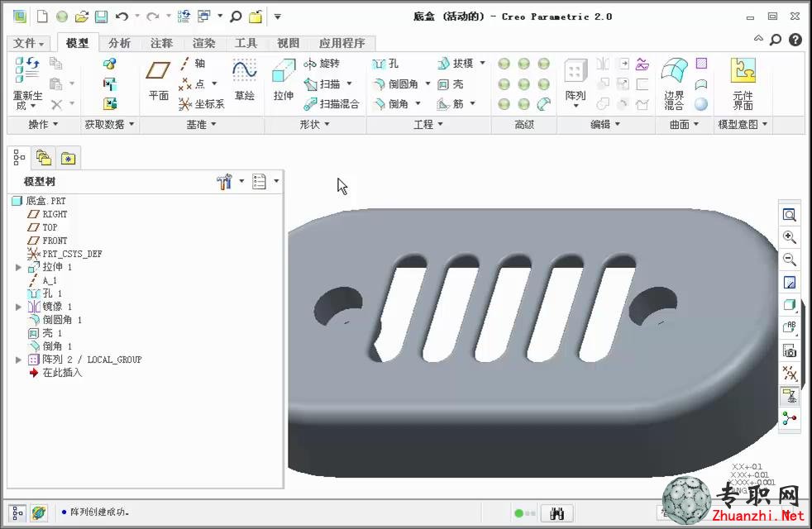Click the Undo arrow icon

(122, 17)
